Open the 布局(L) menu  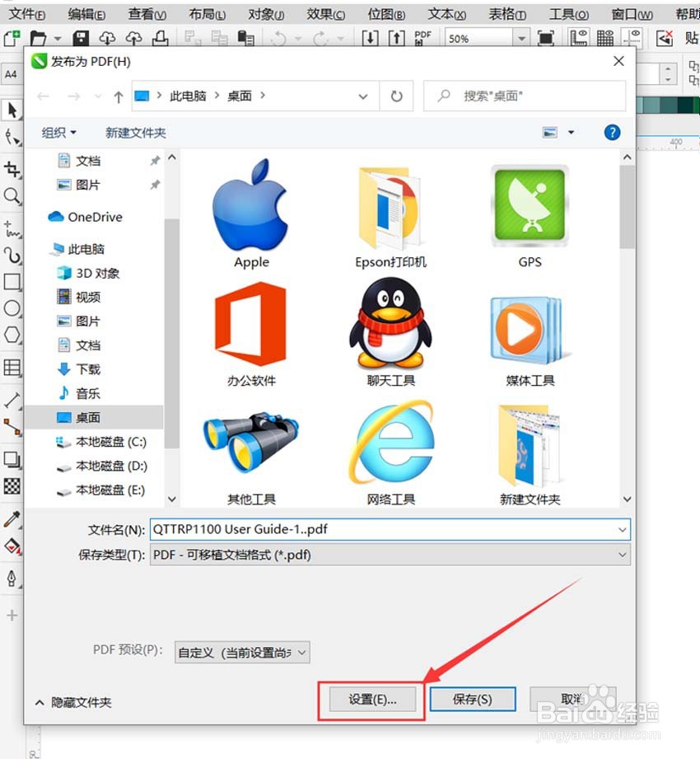pos(207,15)
